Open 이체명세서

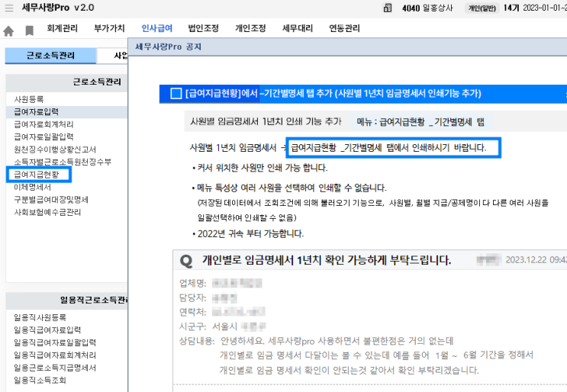[x=33, y=187]
